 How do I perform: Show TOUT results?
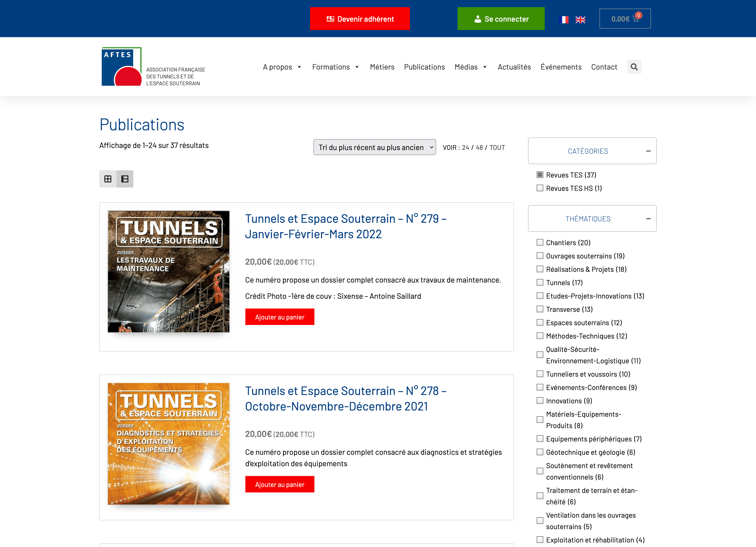pyautogui.click(x=497, y=148)
